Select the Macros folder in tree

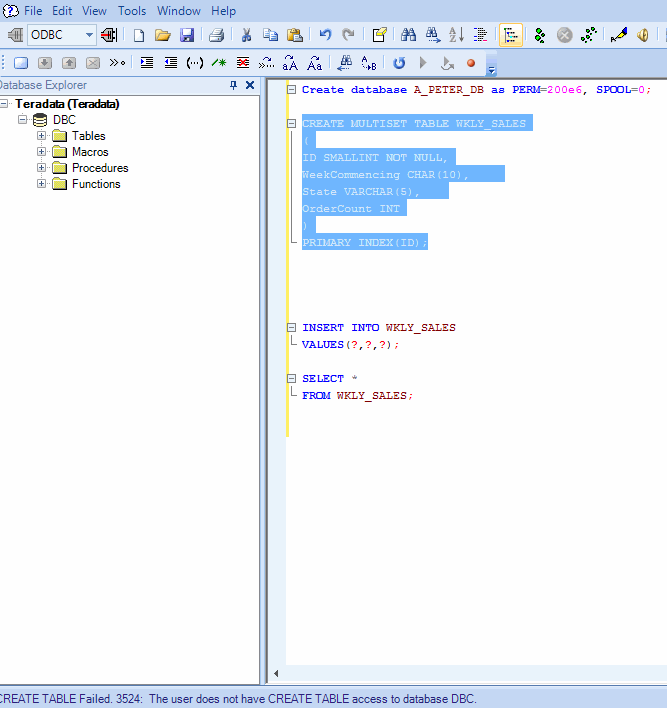[x=90, y=152]
